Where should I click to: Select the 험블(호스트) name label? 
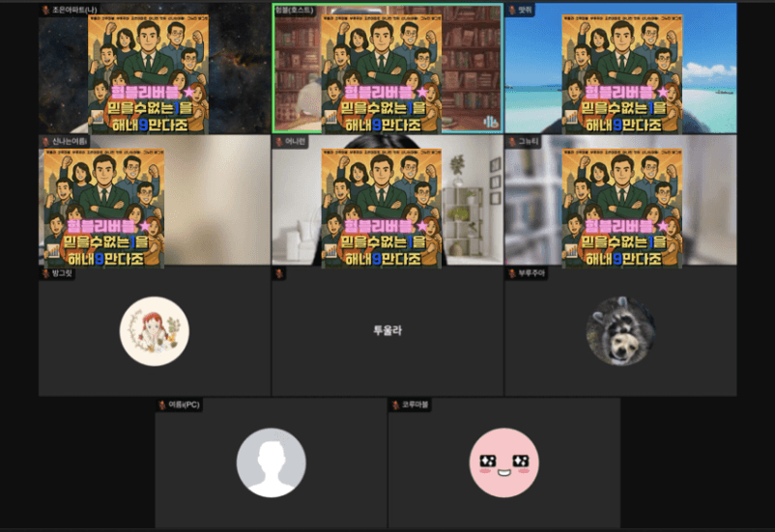pos(295,10)
